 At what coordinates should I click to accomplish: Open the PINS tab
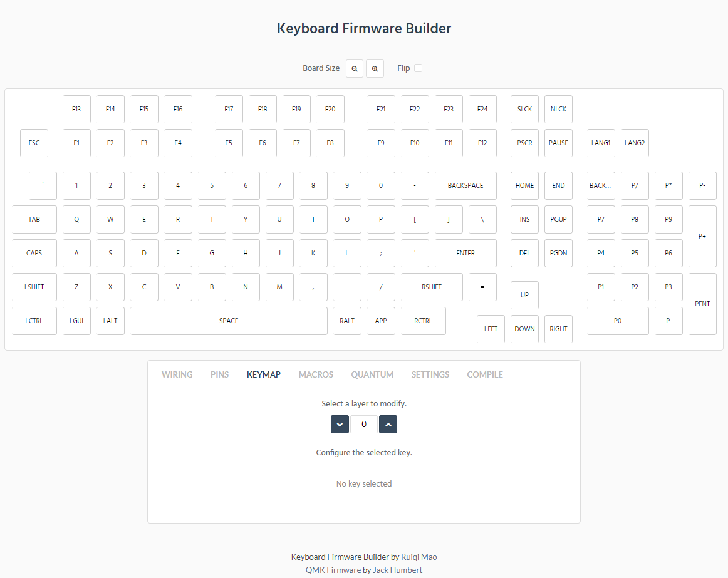point(219,374)
